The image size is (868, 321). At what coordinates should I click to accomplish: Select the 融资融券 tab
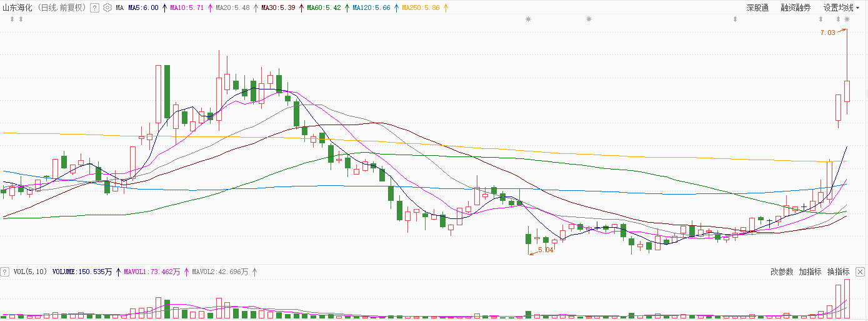(796, 8)
